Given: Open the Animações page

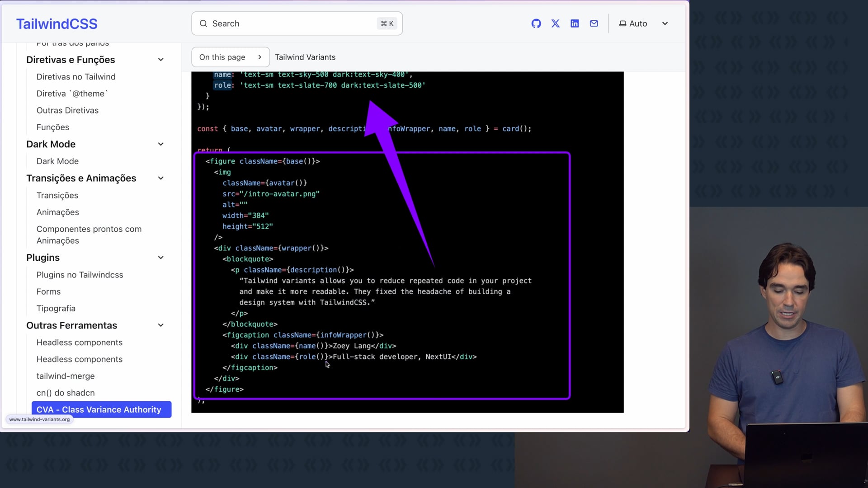Looking at the screenshot, I should (58, 212).
